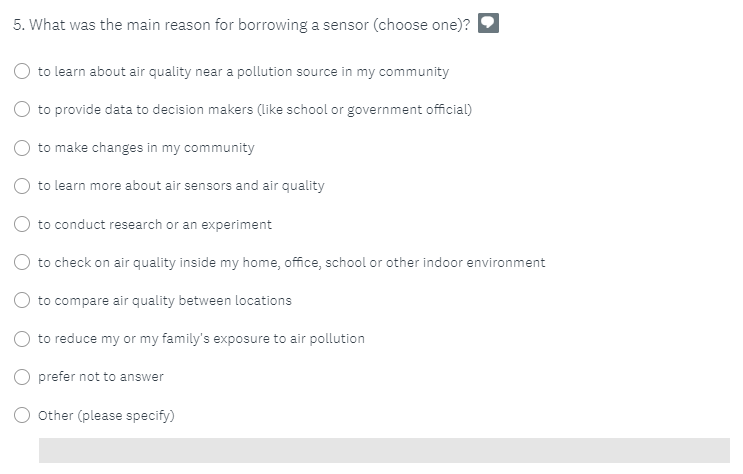The height and width of the screenshot is (474, 743).
Task: Select 'to conduct research or an experiment' radio
Action: (x=23, y=225)
